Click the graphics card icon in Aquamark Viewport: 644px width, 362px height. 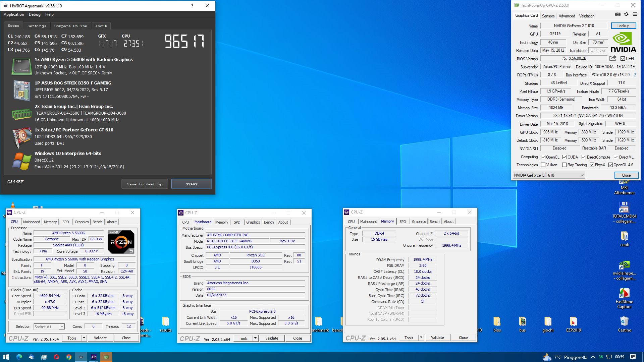[x=22, y=137]
